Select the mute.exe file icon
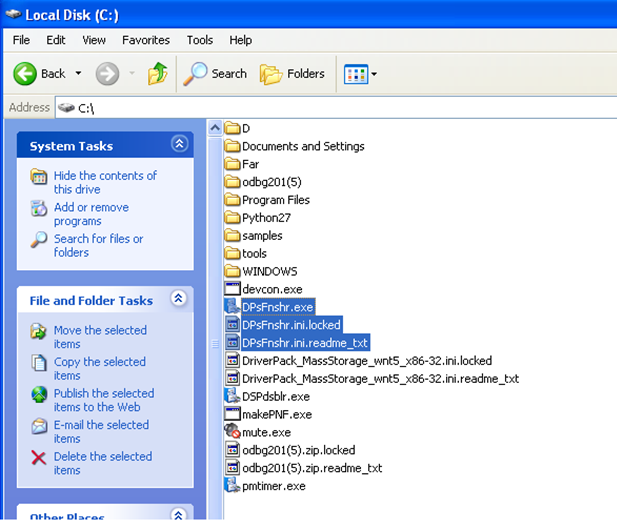Screen dimensions: 617x524 coord(232,432)
